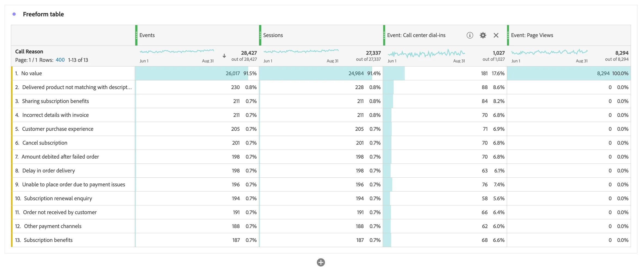Click the Freeform table title
Screen dimensions: 644x267
[x=43, y=14]
